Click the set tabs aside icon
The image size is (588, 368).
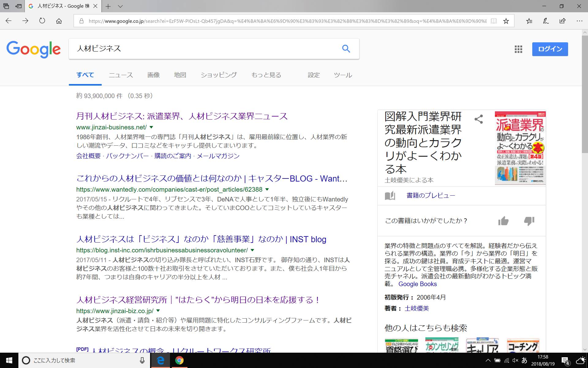pos(19,6)
